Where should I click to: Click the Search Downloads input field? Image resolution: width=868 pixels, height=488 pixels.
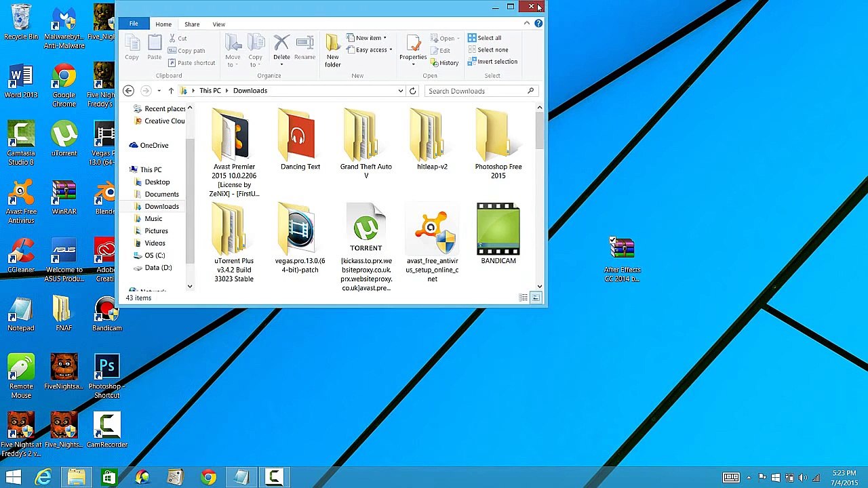(476, 91)
